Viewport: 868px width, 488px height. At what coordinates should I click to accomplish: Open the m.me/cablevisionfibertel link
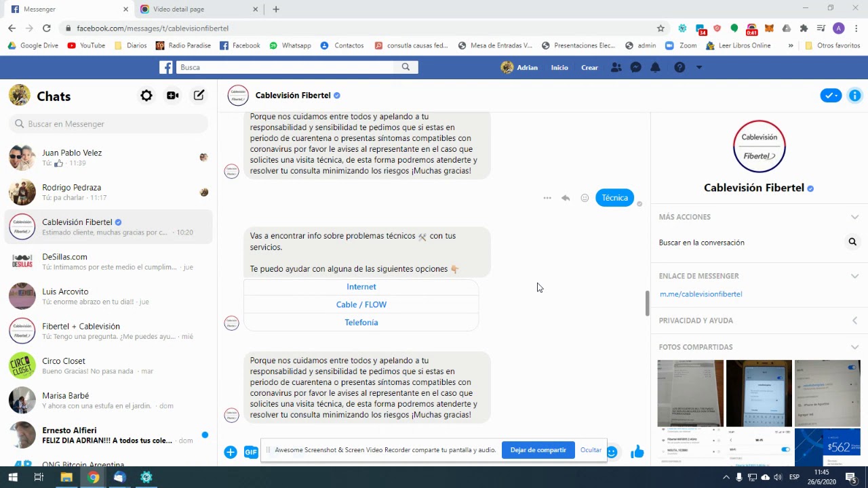(x=701, y=294)
